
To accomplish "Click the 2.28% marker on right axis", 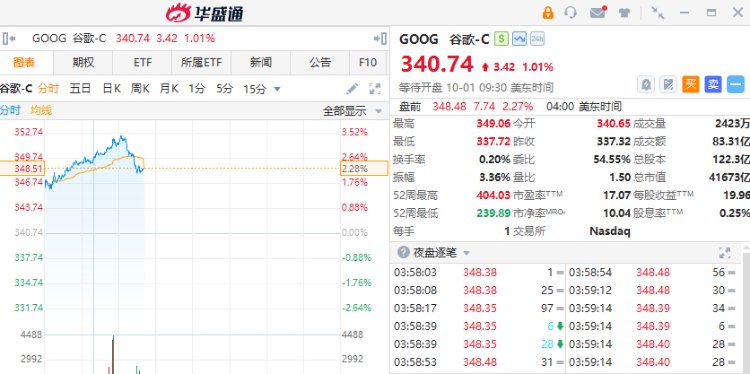I will [x=364, y=168].
